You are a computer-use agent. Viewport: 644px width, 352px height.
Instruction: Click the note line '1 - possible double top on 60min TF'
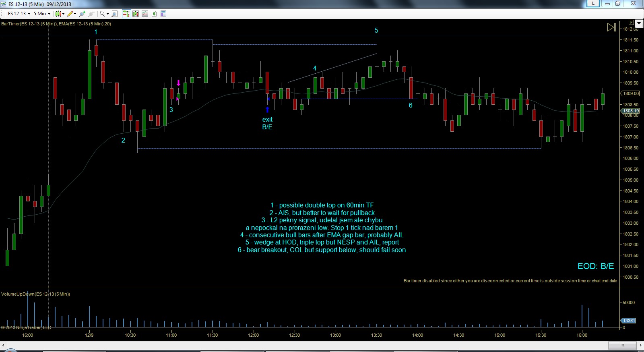pos(322,205)
